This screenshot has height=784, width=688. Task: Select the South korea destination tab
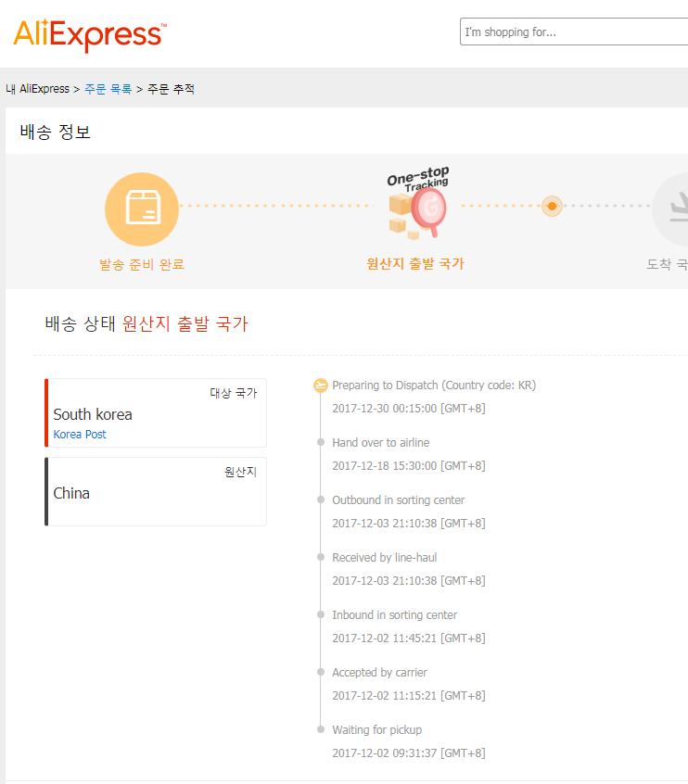click(x=156, y=413)
